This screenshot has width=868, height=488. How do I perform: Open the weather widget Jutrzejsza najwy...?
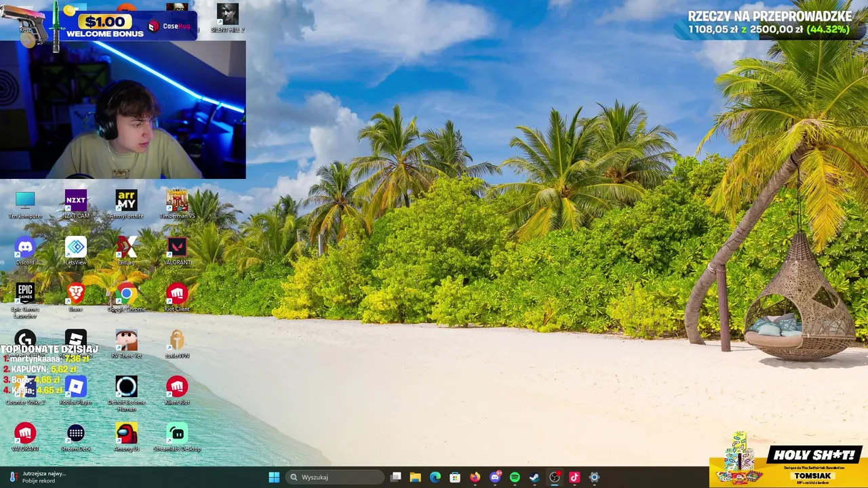[x=37, y=477]
